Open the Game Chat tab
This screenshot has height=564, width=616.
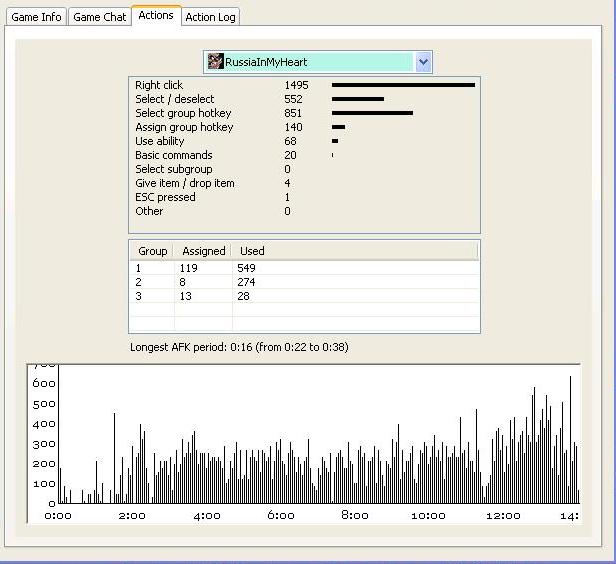coord(99,17)
